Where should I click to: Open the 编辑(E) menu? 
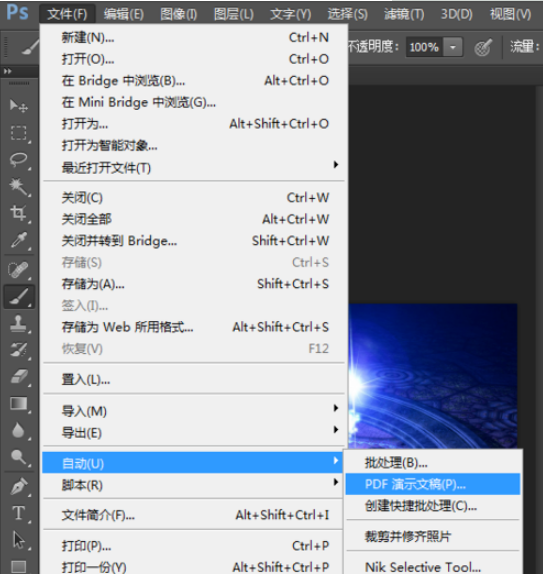pos(123,15)
